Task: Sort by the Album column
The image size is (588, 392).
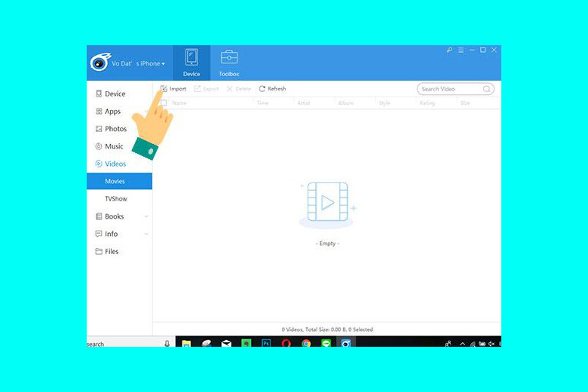Action: 346,103
